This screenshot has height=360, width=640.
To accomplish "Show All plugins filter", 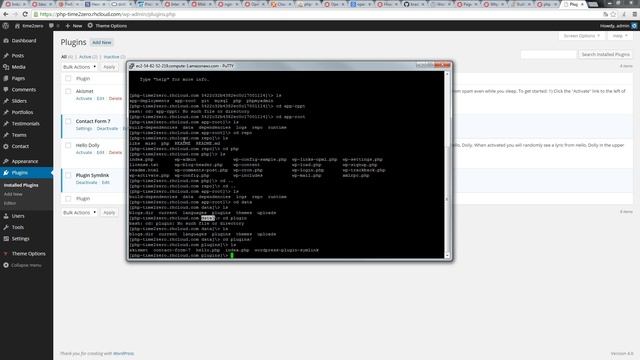I will pos(64,57).
